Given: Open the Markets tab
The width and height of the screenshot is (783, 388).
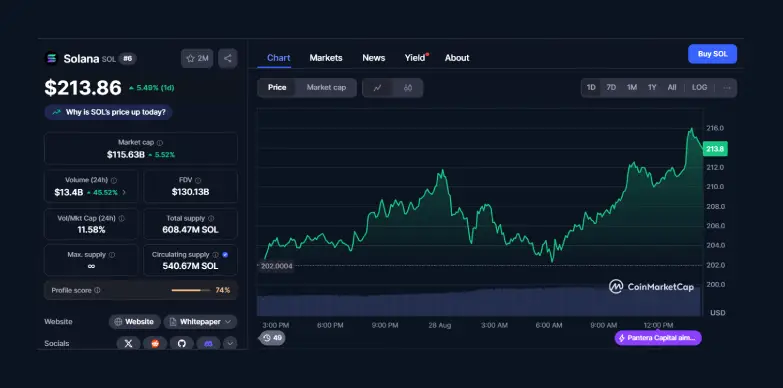Looking at the screenshot, I should point(326,58).
